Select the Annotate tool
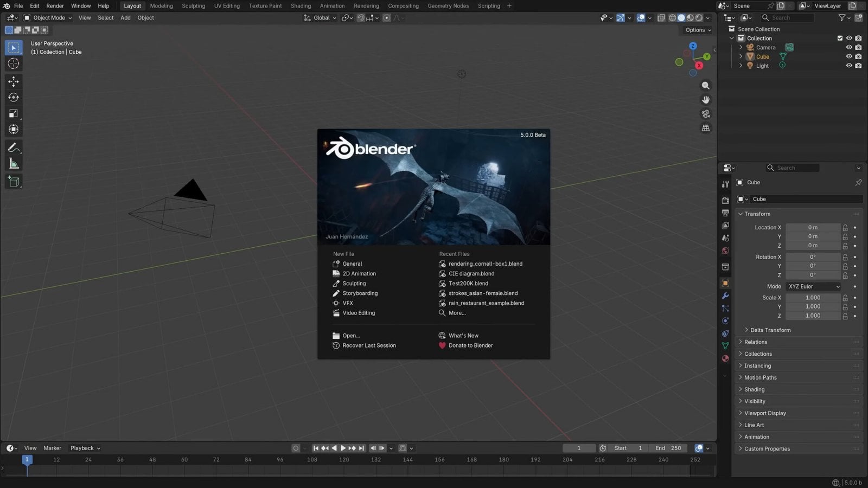The height and width of the screenshot is (488, 868). (x=13, y=147)
